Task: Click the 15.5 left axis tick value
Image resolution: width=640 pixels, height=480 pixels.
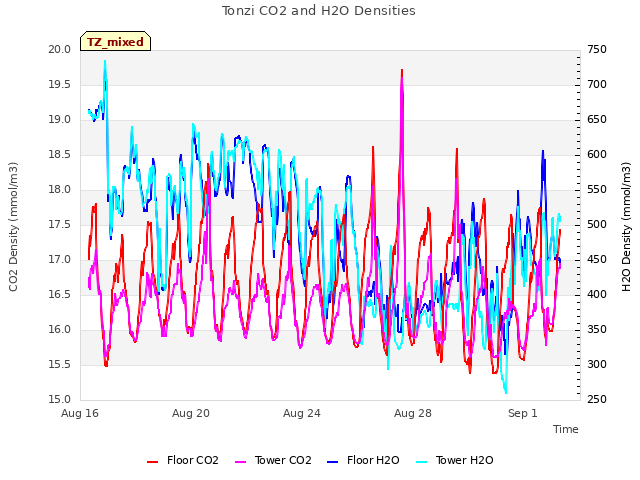Action: click(x=60, y=364)
